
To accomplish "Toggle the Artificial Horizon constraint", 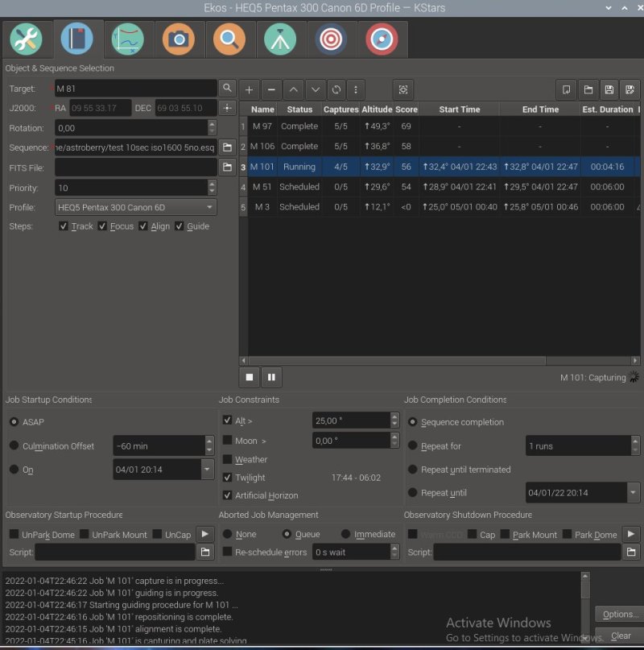I will (227, 495).
